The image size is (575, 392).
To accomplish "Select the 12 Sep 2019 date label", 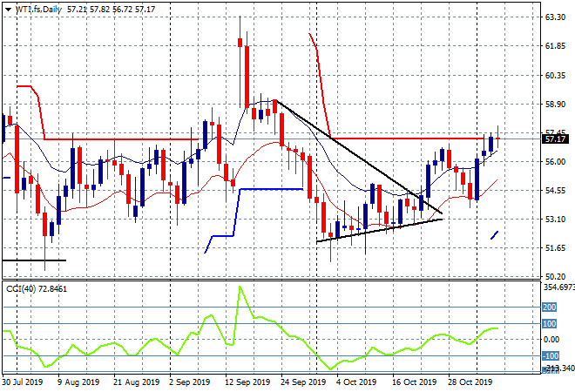I will (247, 382).
